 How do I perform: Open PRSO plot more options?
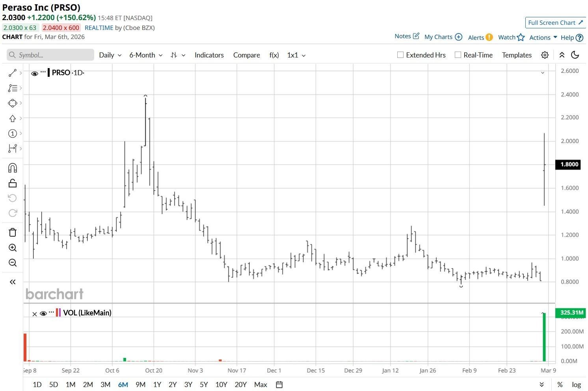point(43,72)
